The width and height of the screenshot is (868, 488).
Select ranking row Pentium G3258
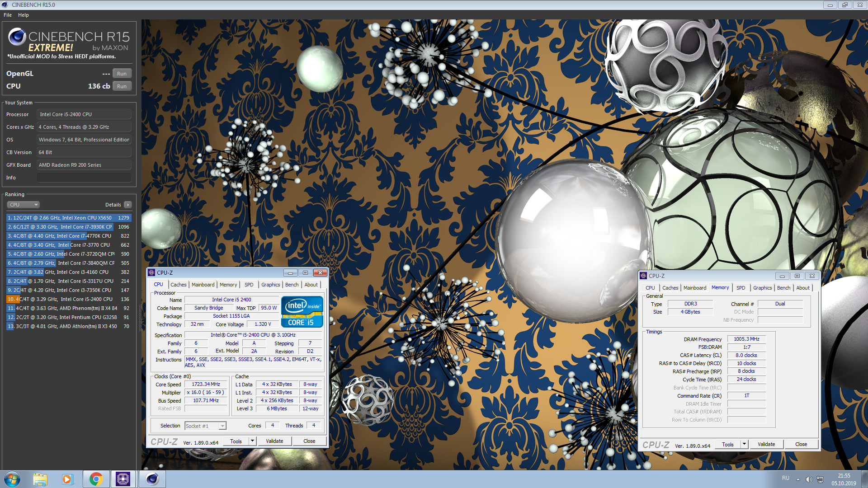click(69, 317)
